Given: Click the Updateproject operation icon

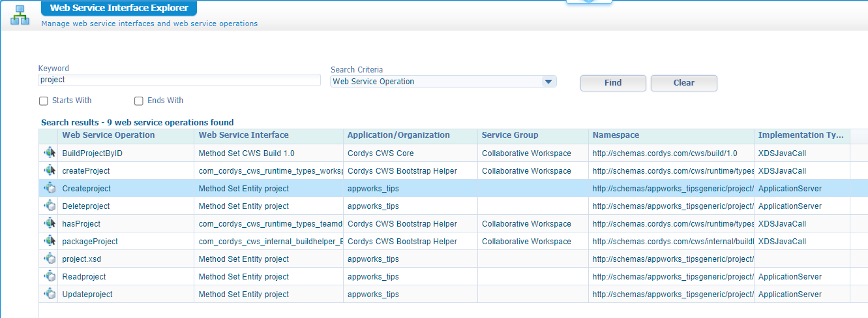Looking at the screenshot, I should point(50,294).
